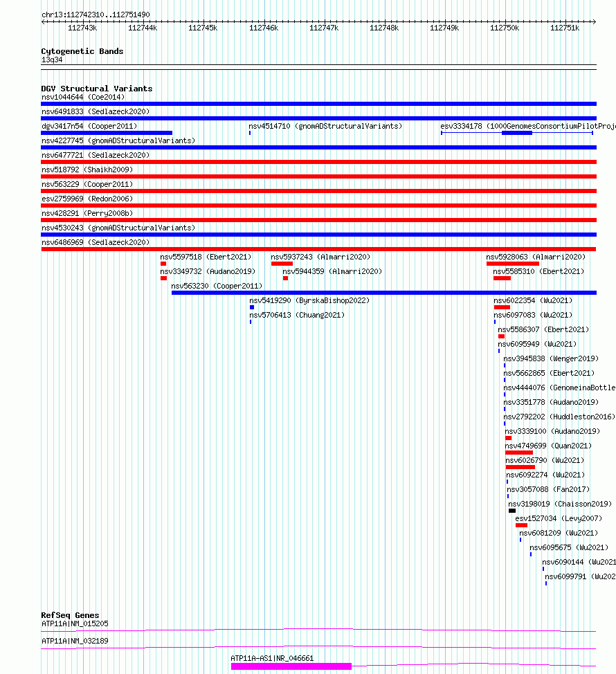Click nsv5662865 (Ebert2021) label

coord(549,374)
